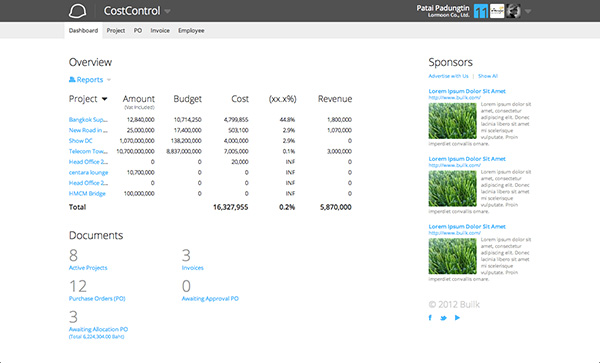This screenshot has width=600, height=363.
Task: Click the white company logo in header
Action: tap(497, 11)
